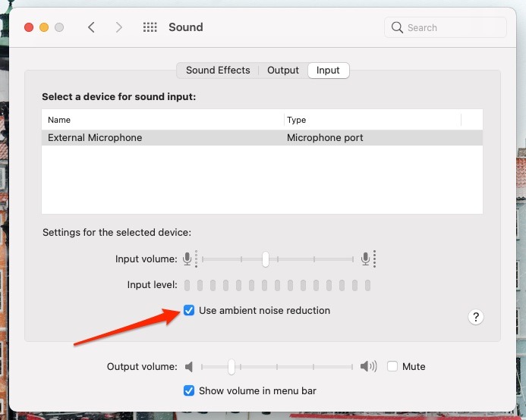Switch to the Output tab

pos(283,71)
